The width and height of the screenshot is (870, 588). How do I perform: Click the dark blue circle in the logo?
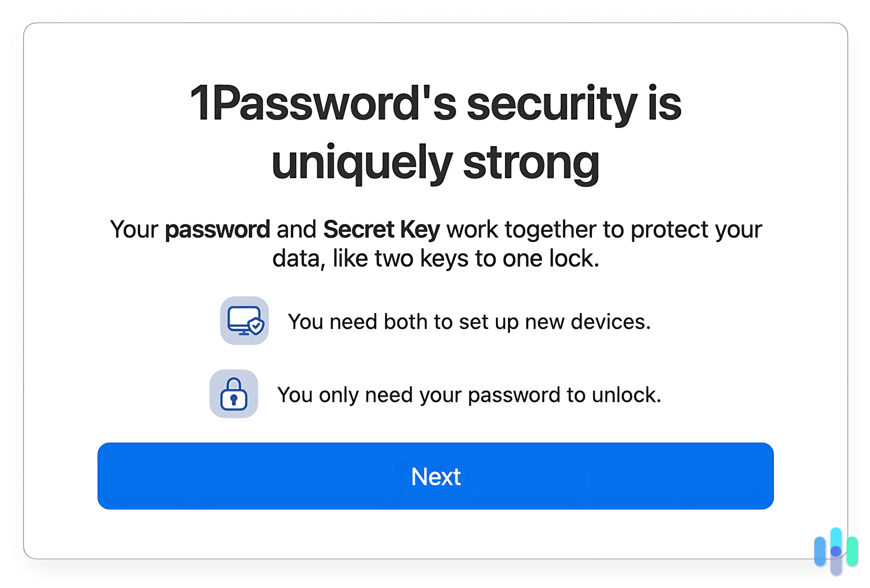coord(835,550)
